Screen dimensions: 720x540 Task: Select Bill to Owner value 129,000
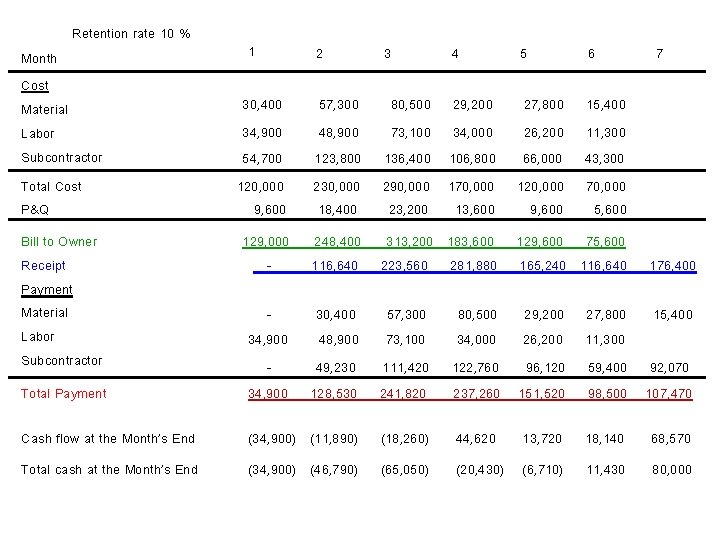click(x=265, y=242)
